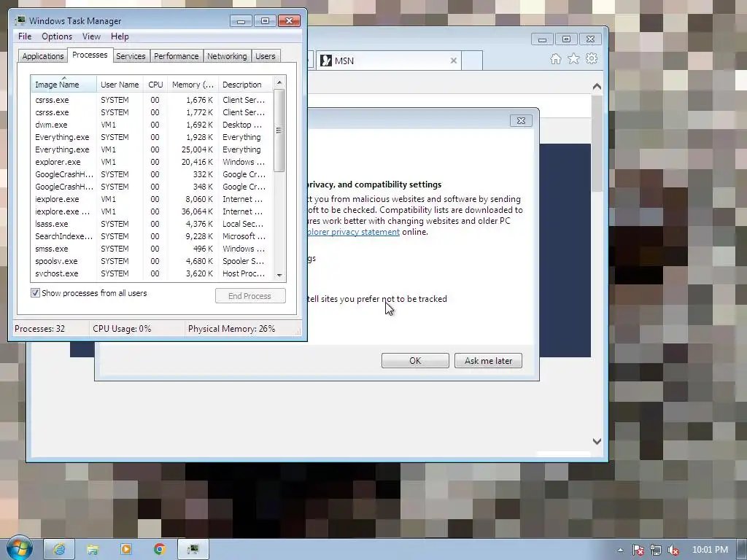Select the Processes tab

90,55
